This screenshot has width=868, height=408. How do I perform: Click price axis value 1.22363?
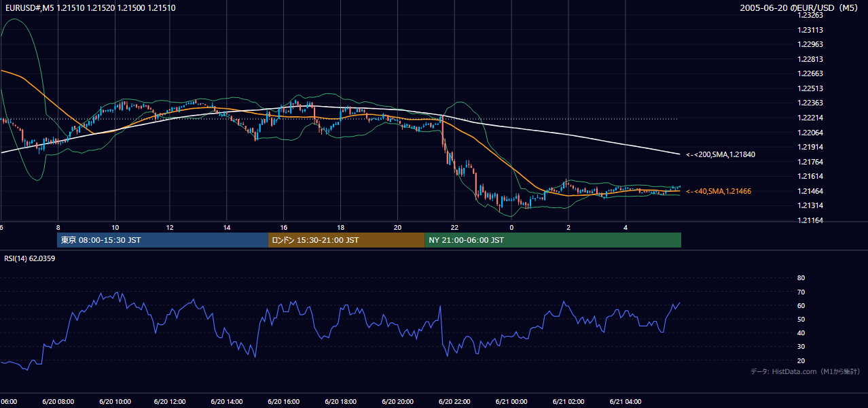(x=810, y=103)
